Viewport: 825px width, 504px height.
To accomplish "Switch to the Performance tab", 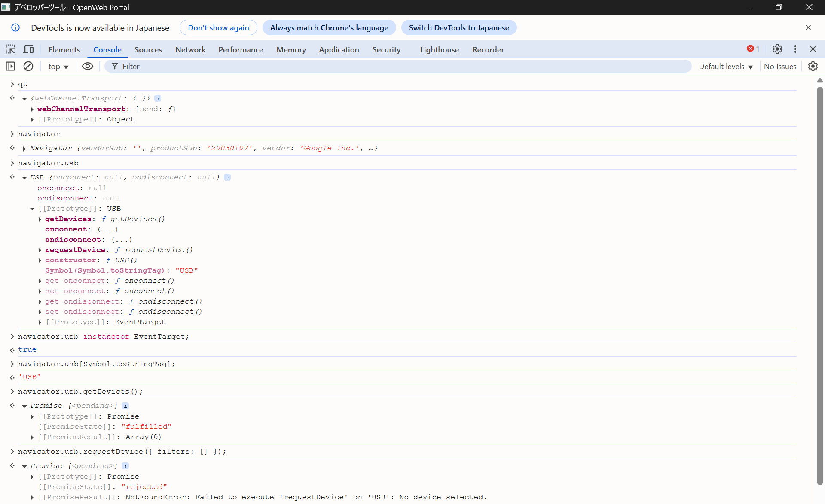I will (241, 49).
